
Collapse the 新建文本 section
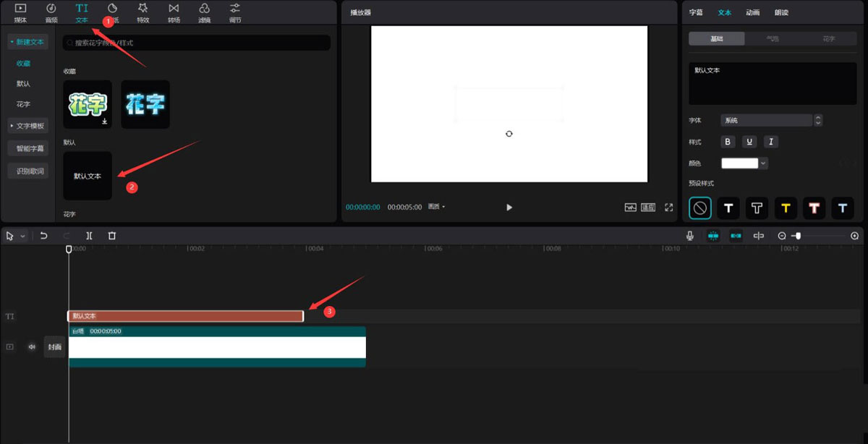click(x=27, y=42)
